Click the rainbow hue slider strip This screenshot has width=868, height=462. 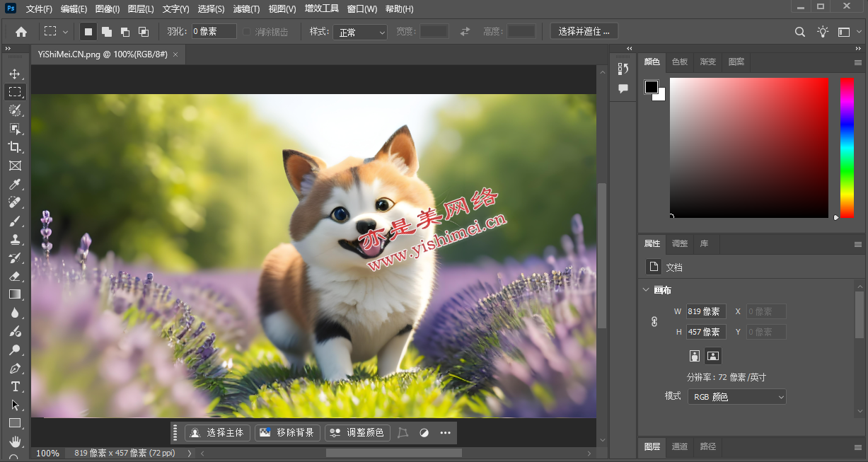[846, 147]
